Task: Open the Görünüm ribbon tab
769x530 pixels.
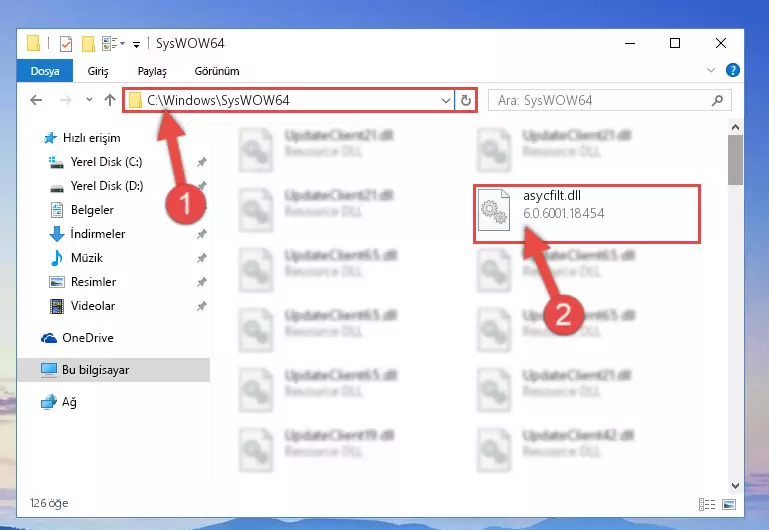Action: coord(217,71)
